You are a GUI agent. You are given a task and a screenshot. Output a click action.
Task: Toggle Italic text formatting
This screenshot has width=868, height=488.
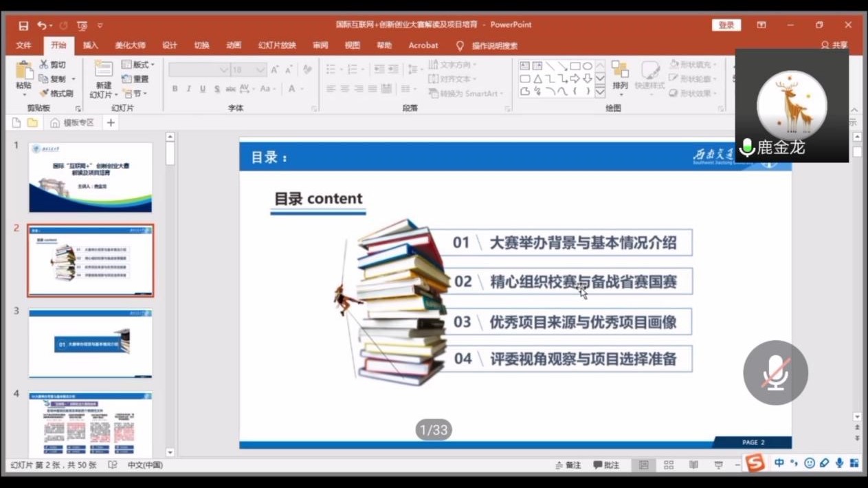[x=189, y=89]
